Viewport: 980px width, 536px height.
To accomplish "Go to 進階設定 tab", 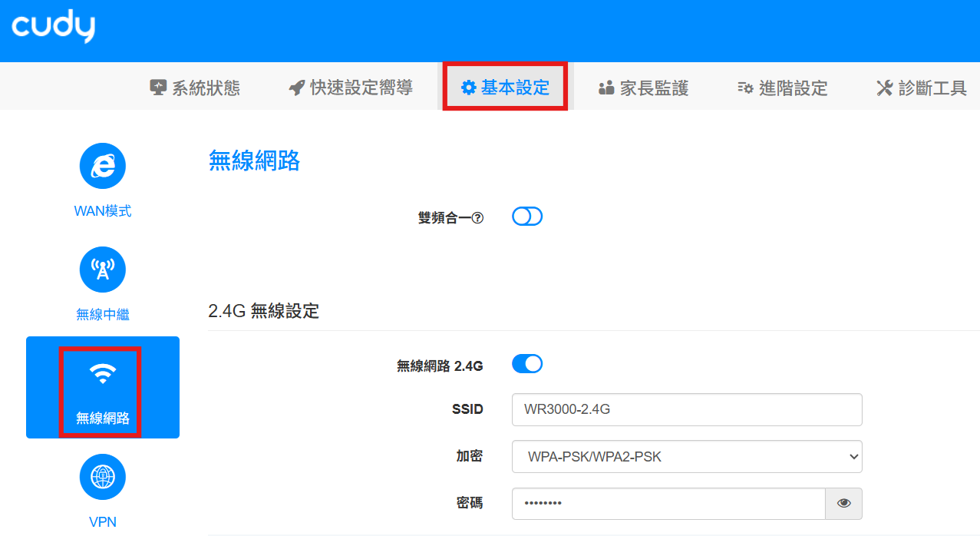I will 782,88.
